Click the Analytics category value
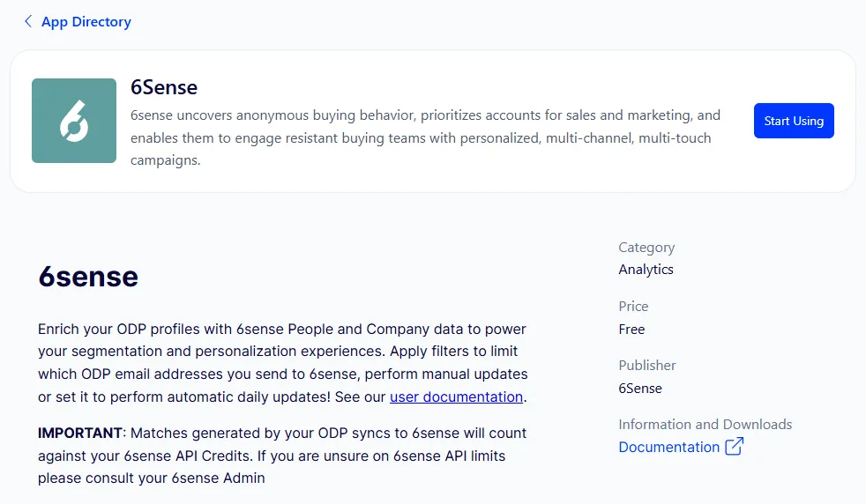This screenshot has width=866, height=504. (x=646, y=270)
